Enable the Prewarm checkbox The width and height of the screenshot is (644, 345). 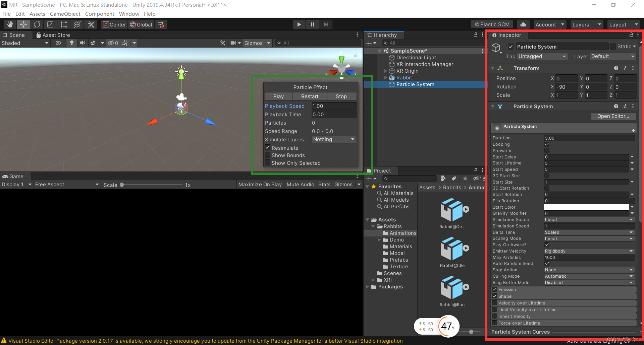coord(547,151)
